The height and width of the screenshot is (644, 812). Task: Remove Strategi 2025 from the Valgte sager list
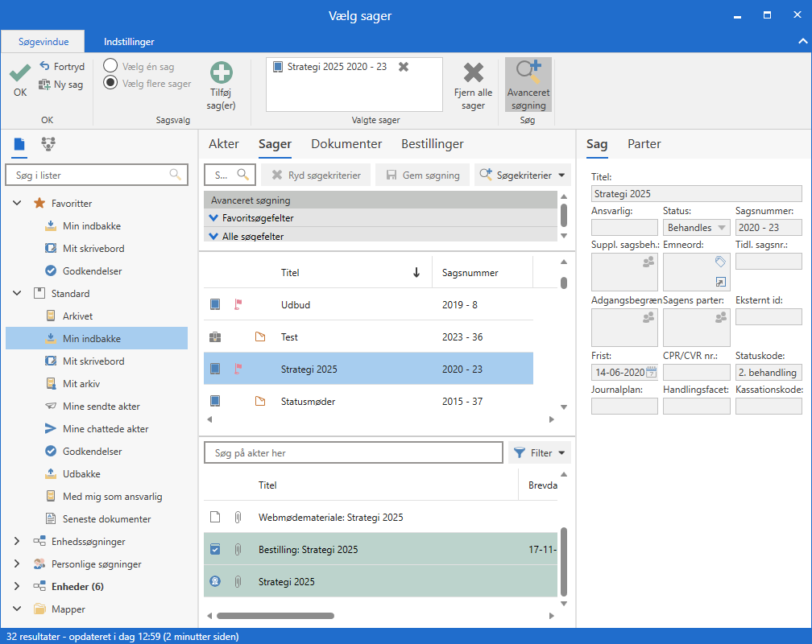[x=404, y=67]
